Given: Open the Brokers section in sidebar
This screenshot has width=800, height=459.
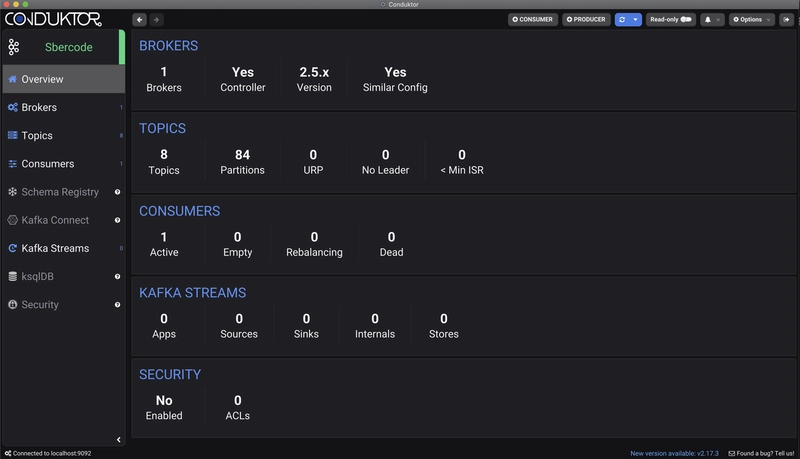Looking at the screenshot, I should click(63, 107).
